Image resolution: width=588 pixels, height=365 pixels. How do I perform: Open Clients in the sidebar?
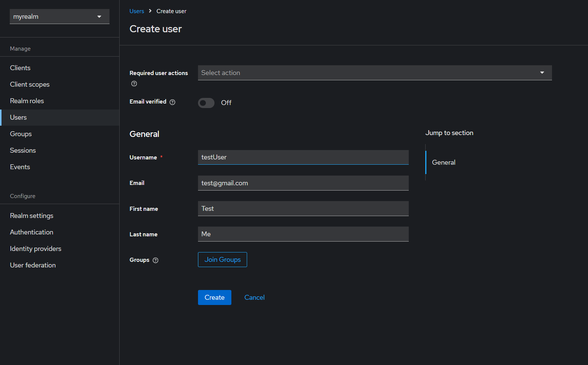[x=20, y=68]
